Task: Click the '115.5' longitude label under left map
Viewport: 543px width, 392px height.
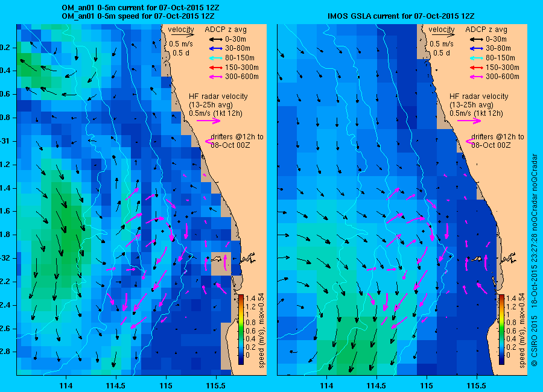Action: point(216,386)
